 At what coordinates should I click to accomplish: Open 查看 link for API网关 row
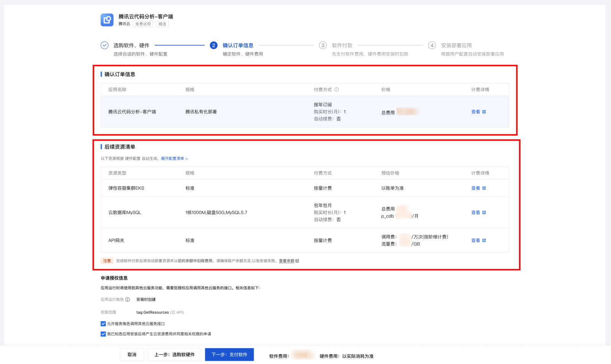tap(478, 240)
